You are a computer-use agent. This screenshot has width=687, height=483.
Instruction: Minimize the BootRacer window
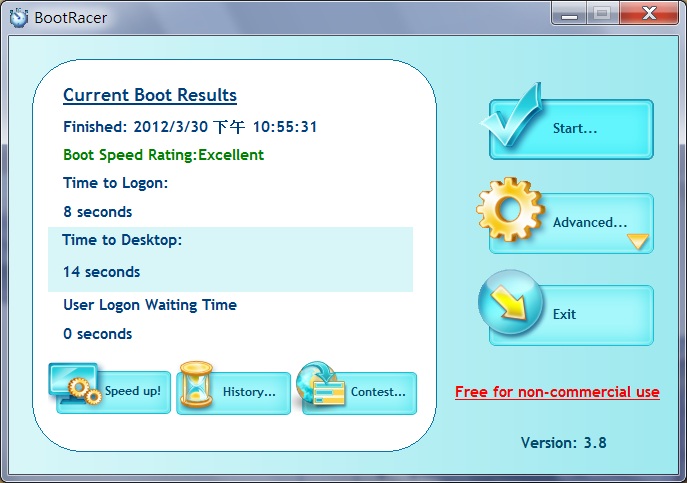(569, 14)
